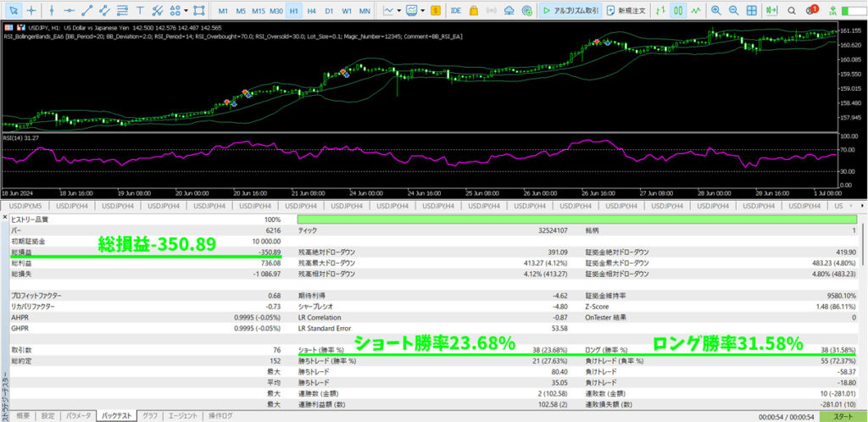The width and height of the screenshot is (868, 422).
Task: Click the green スタート start button
Action: 843,416
